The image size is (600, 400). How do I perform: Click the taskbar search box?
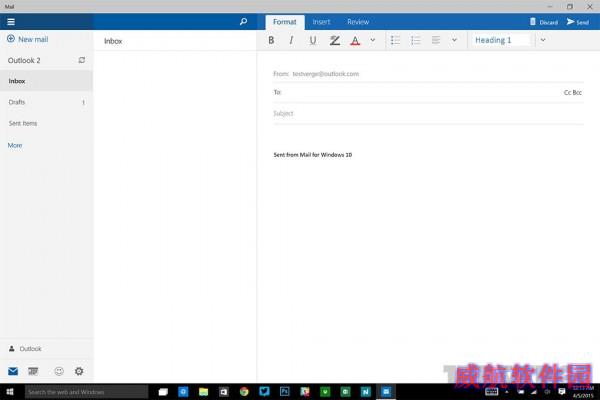click(x=86, y=392)
